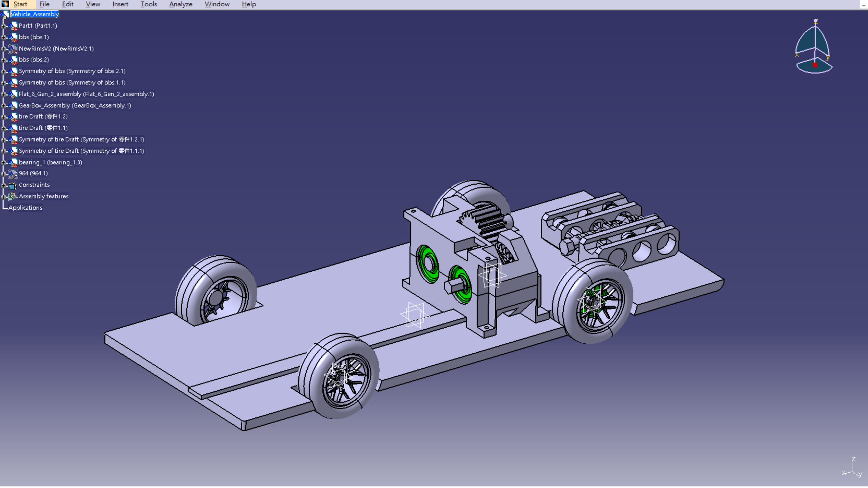The image size is (868, 488).
Task: Click the Vehicle_Assembly root product icon
Action: pyautogui.click(x=5, y=14)
